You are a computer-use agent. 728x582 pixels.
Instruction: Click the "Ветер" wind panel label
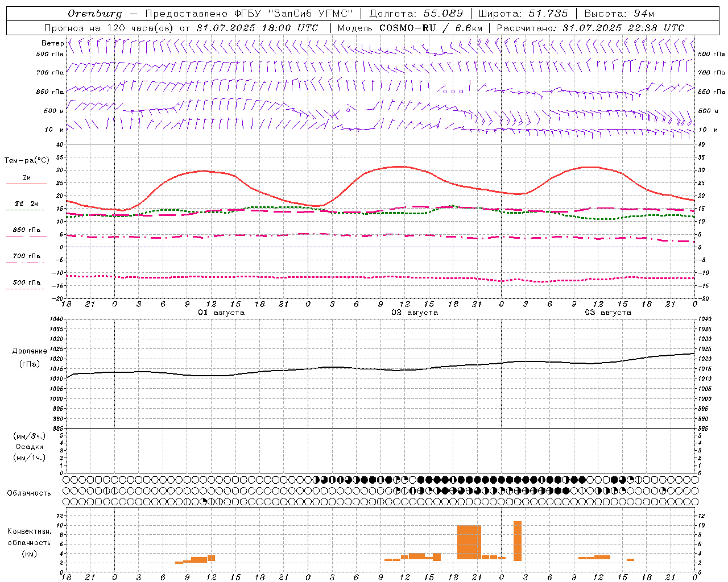point(52,43)
